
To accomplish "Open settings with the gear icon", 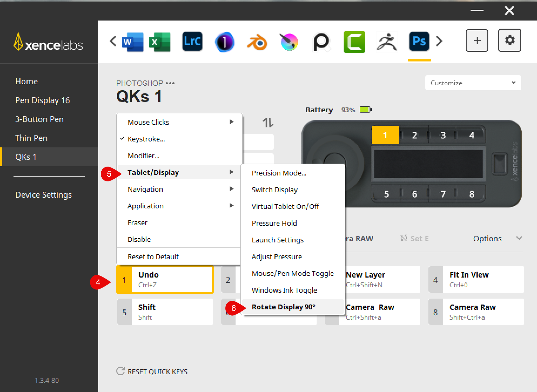I will point(509,40).
